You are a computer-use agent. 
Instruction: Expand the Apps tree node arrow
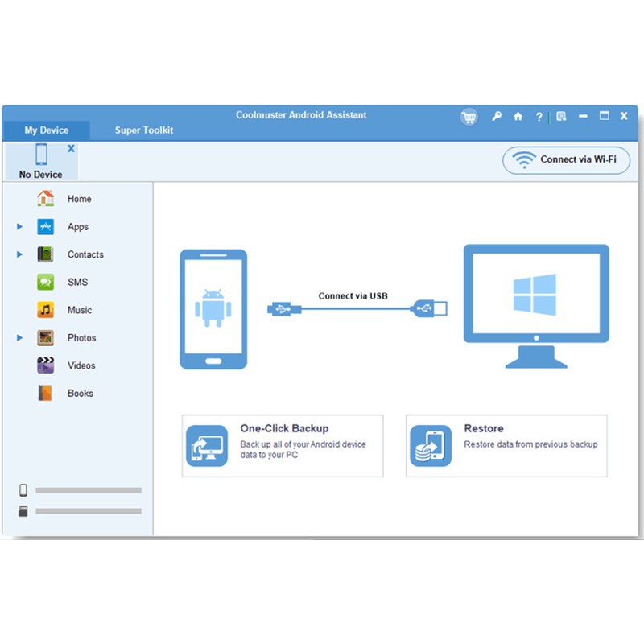pyautogui.click(x=20, y=227)
